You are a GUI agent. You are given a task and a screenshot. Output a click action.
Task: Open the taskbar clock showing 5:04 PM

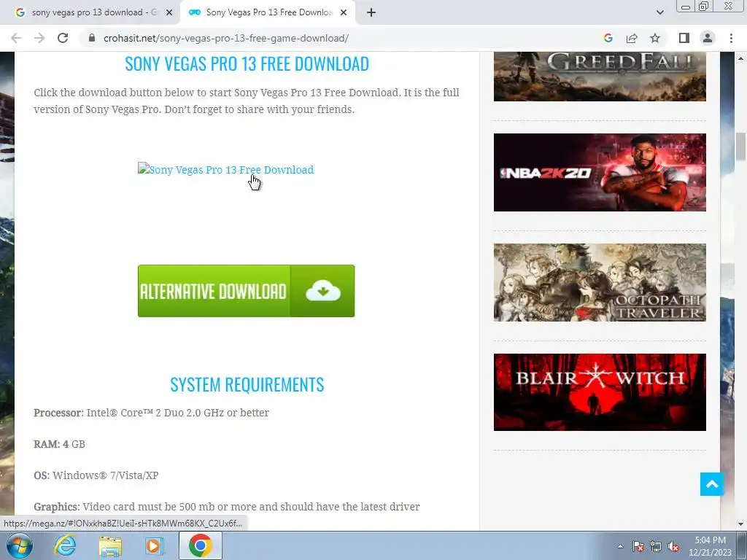point(710,546)
